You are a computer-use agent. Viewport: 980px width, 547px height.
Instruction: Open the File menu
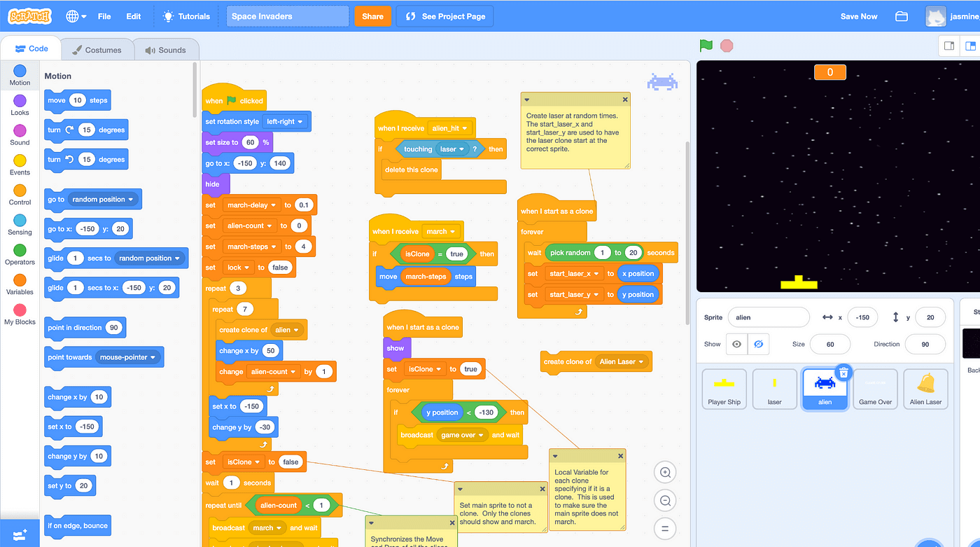104,15
